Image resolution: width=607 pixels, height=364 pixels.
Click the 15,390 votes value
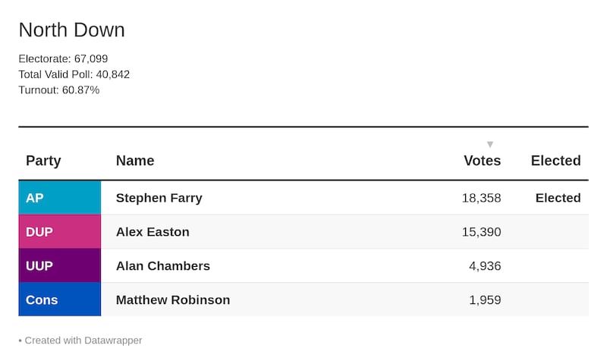pos(481,232)
